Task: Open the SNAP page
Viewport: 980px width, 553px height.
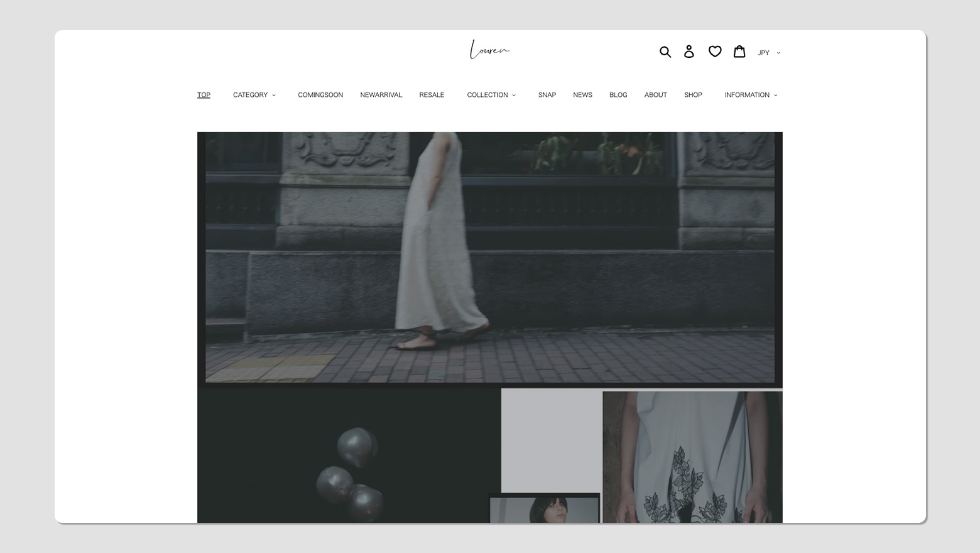Action: click(547, 95)
